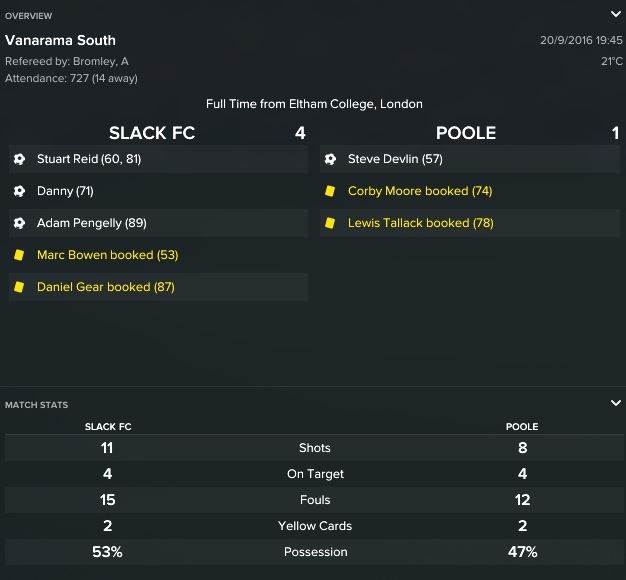Click the Vanarama South competition title
This screenshot has width=626, height=580.
click(60, 41)
